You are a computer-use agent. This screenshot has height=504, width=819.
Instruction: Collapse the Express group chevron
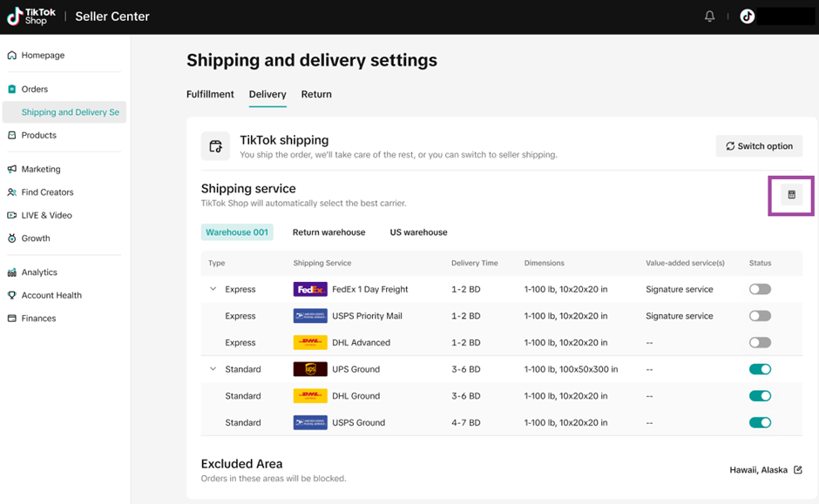pos(213,288)
